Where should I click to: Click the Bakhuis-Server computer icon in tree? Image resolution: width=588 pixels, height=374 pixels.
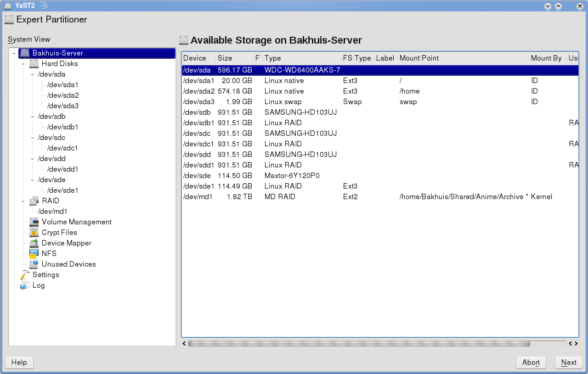[x=25, y=53]
